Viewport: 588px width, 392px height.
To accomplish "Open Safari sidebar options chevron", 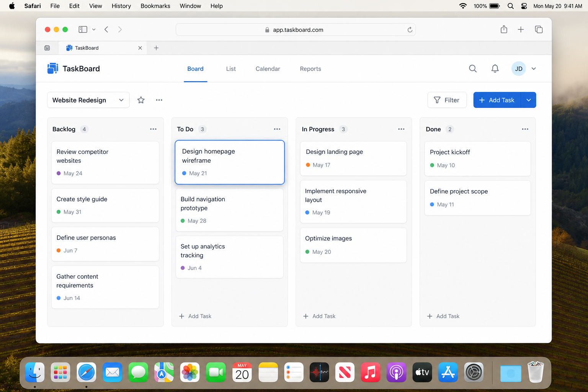I will pyautogui.click(x=94, y=29).
